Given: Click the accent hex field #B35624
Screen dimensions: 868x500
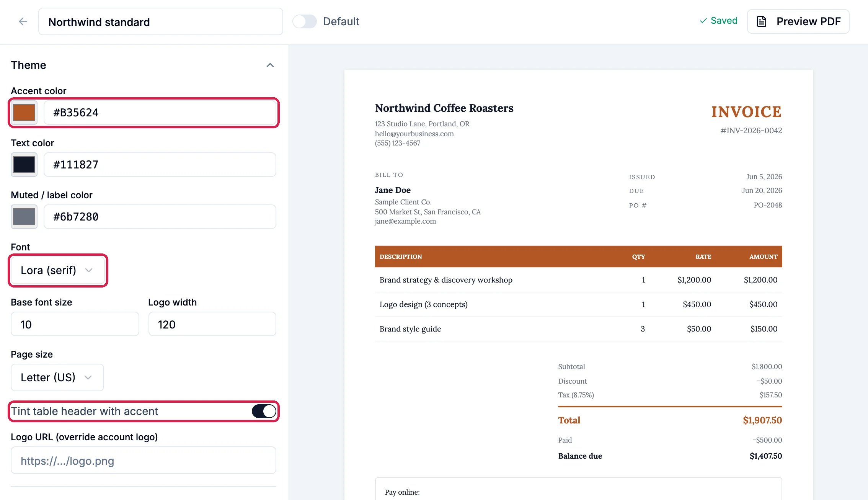Looking at the screenshot, I should point(160,113).
